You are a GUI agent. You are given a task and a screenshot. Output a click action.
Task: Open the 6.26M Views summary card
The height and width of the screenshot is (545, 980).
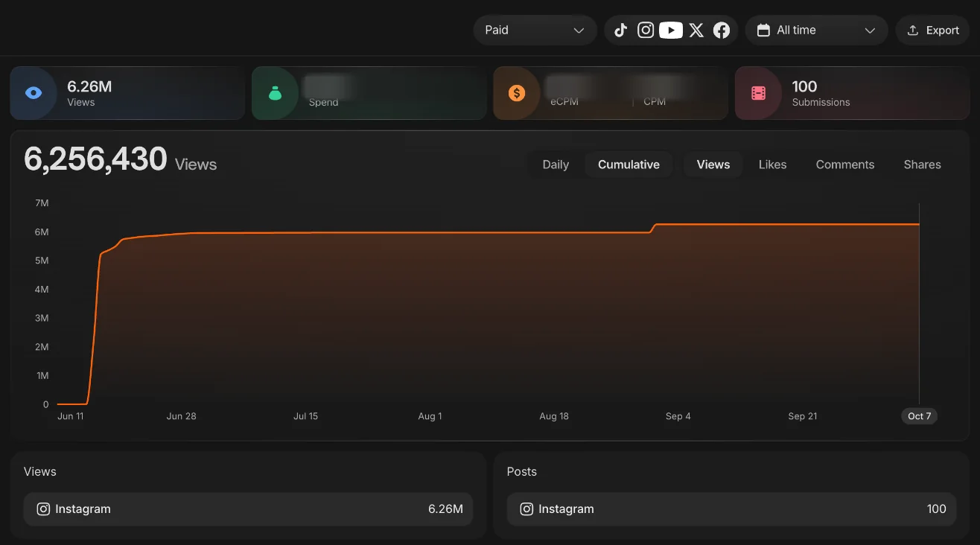coord(127,93)
